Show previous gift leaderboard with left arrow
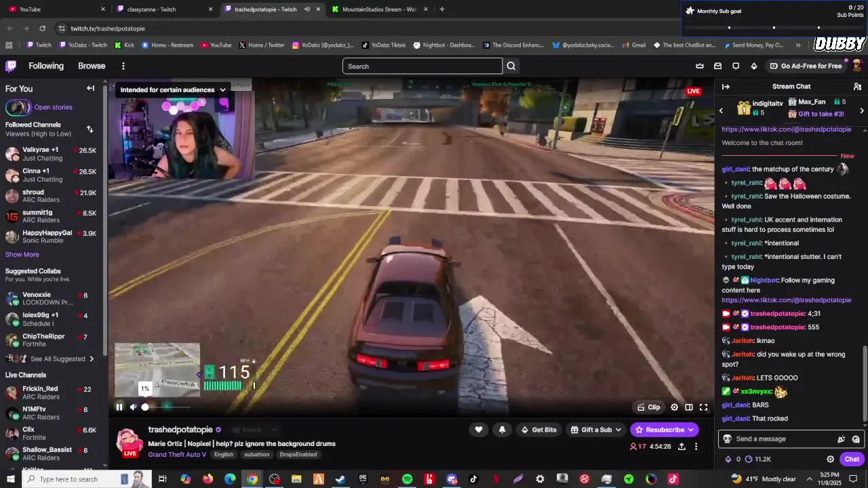 click(721, 110)
